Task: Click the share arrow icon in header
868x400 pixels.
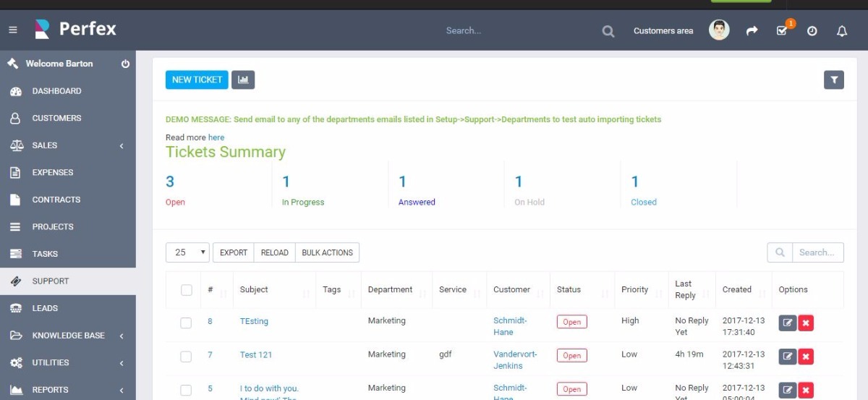Action: coord(752,31)
